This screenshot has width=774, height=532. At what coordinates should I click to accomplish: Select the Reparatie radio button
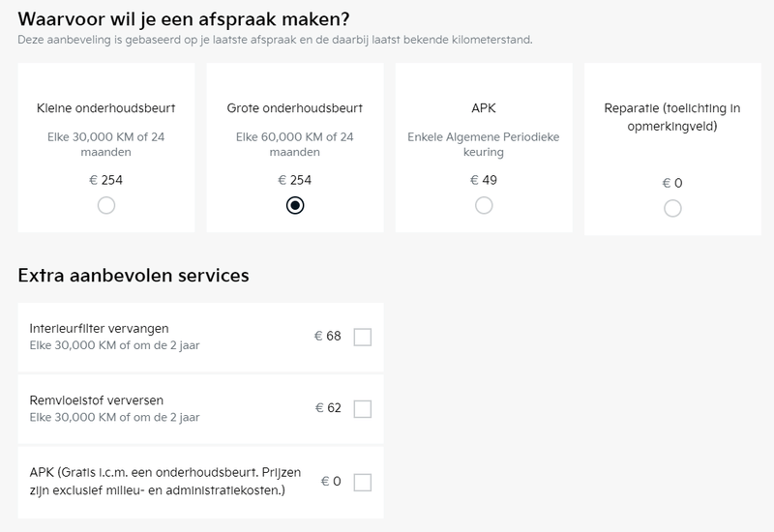pos(672,208)
